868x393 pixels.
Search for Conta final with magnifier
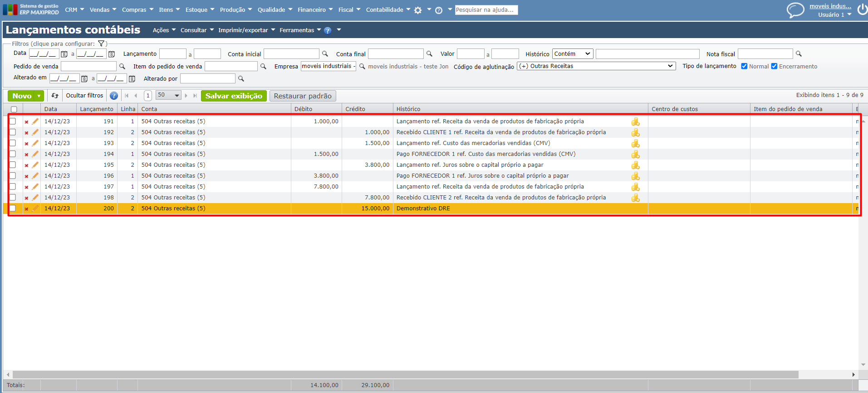(429, 53)
